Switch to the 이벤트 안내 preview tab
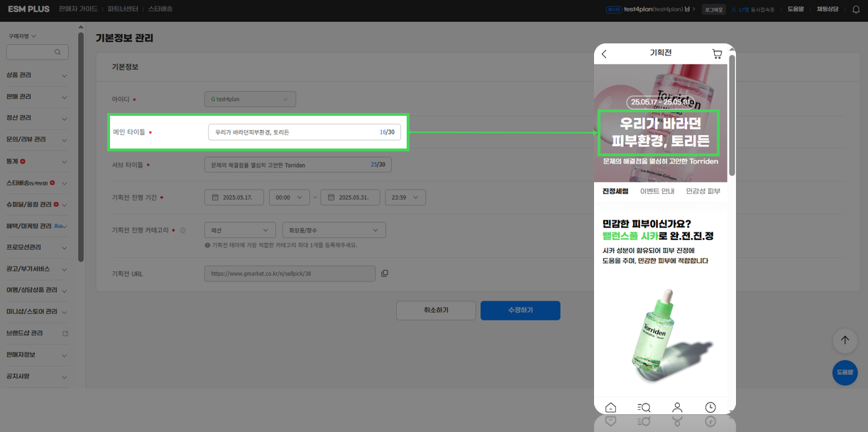 657,191
